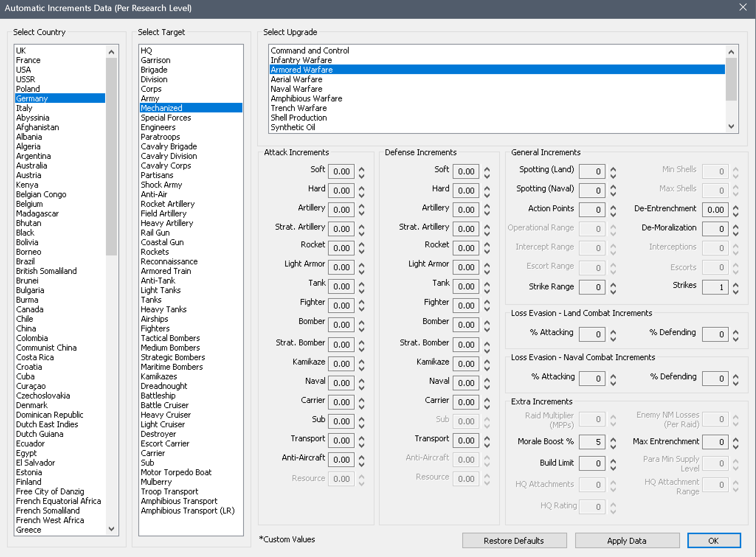Increase Action Points with up arrow
The image size is (756, 557).
click(x=613, y=207)
